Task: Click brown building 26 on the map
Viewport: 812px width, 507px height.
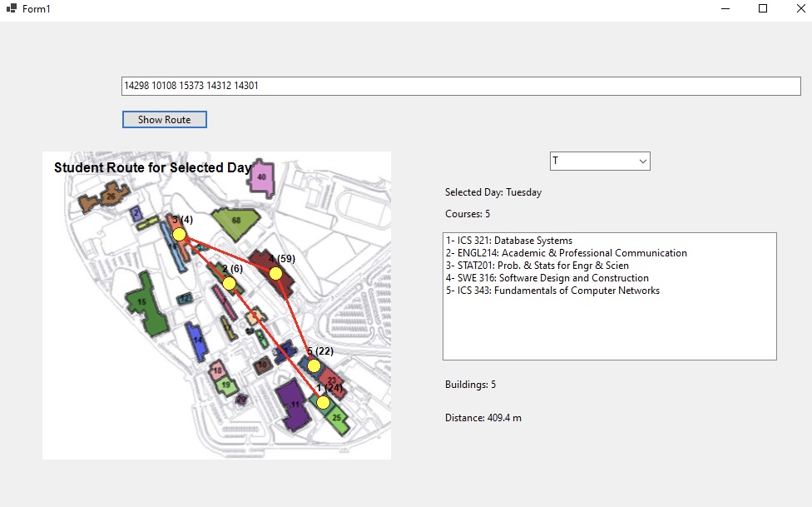Action: point(105,197)
